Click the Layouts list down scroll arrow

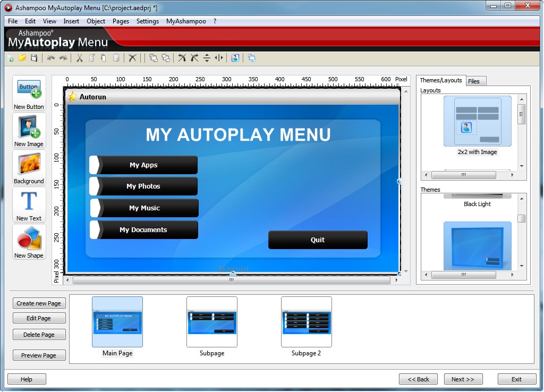(x=522, y=166)
